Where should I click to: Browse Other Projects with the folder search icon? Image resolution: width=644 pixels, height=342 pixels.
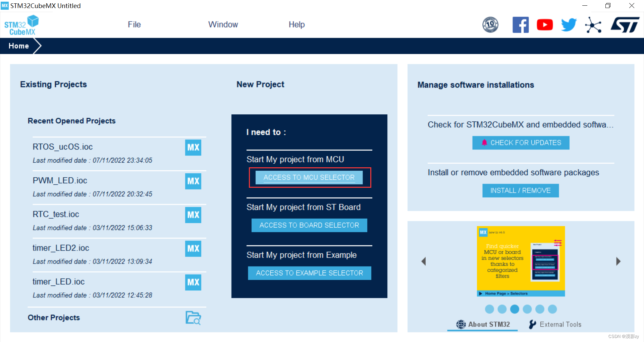pos(193,318)
